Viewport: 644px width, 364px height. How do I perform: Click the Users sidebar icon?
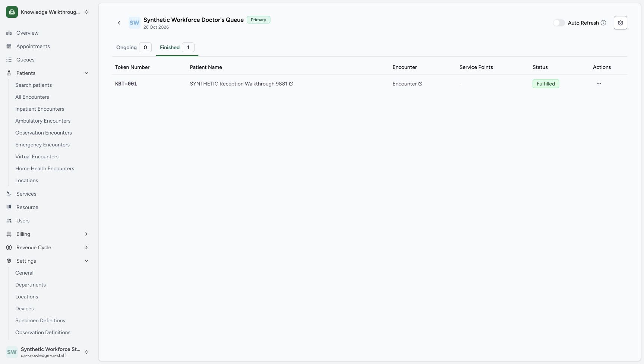(9, 221)
